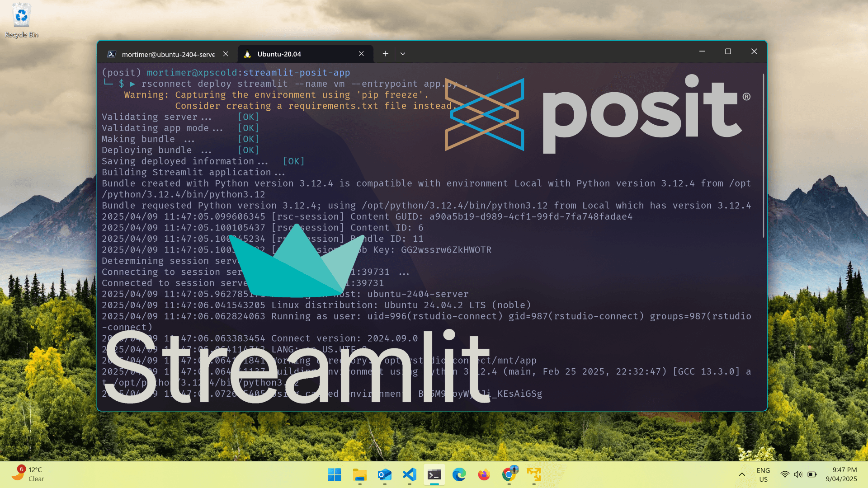The width and height of the screenshot is (868, 488).
Task: Click the 'Making bundle' status line
Action: click(180, 139)
